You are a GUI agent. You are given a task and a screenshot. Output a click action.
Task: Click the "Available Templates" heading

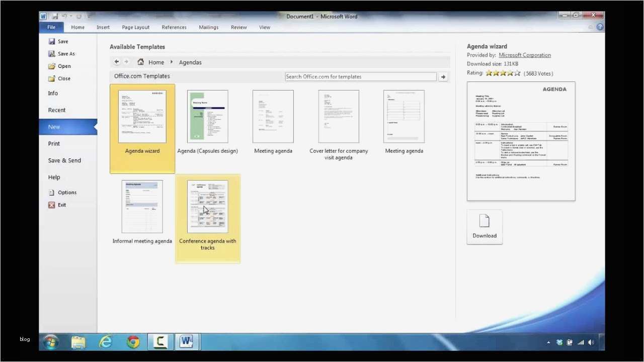click(x=137, y=47)
